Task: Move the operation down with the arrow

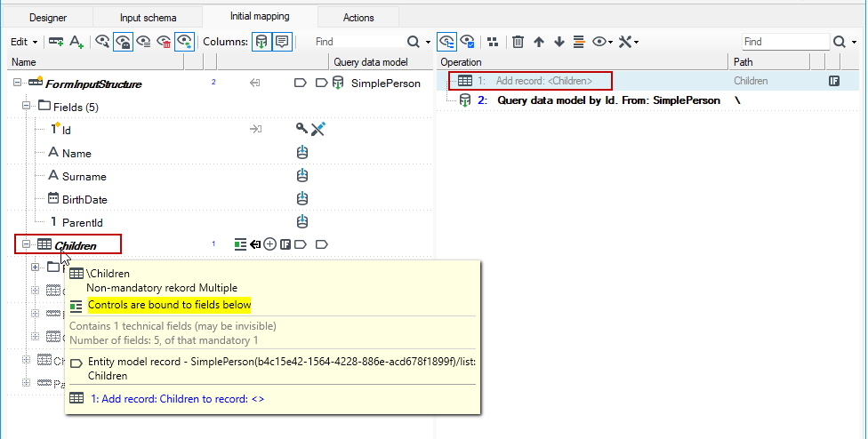Action: pyautogui.click(x=559, y=42)
